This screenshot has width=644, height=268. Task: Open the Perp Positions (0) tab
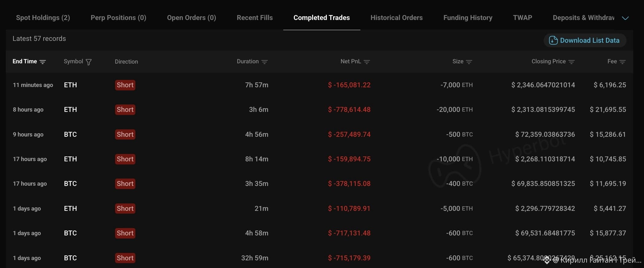tap(118, 18)
